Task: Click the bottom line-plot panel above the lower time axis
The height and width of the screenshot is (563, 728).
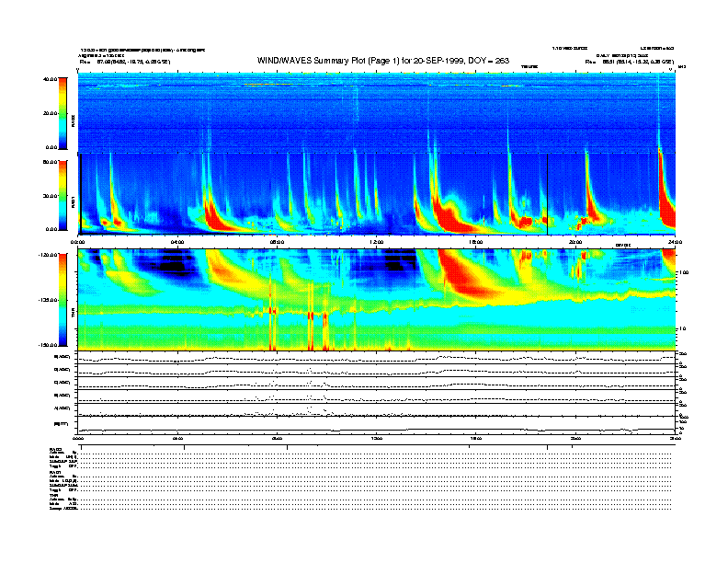Action: coord(377,424)
